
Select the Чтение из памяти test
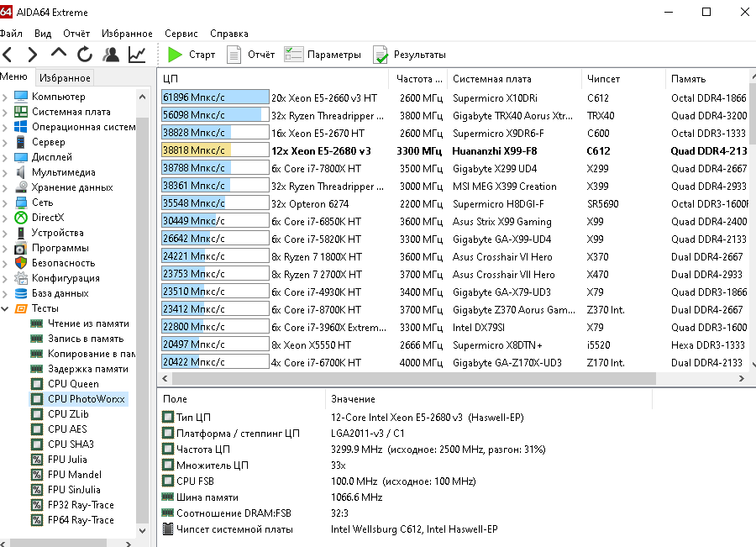pos(88,323)
